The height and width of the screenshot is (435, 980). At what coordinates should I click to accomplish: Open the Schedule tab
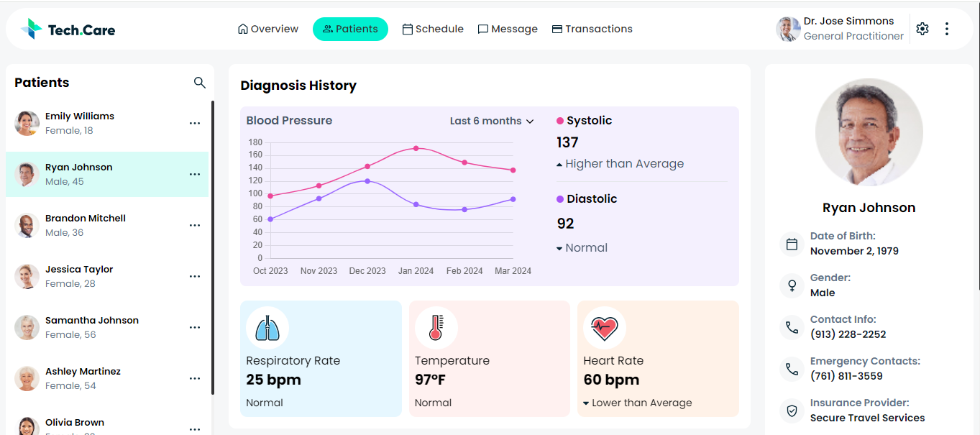(433, 29)
